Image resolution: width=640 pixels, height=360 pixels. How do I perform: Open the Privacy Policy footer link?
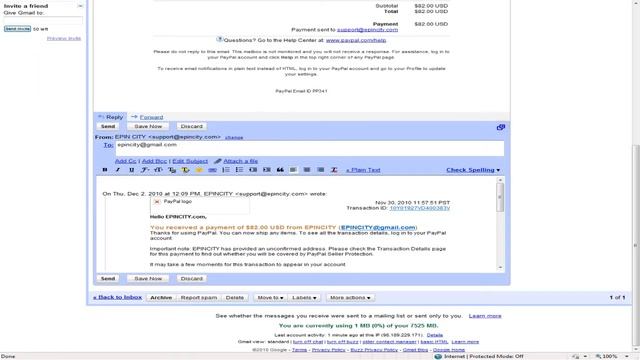point(329,350)
